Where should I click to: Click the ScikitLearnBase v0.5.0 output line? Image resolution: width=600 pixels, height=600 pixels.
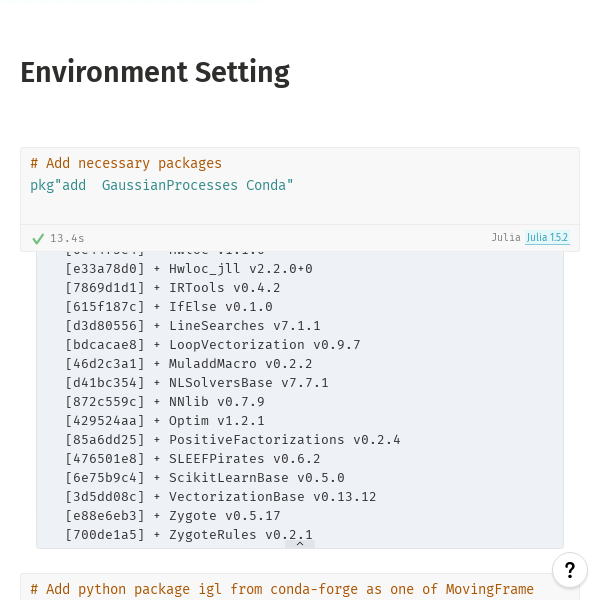(205, 478)
